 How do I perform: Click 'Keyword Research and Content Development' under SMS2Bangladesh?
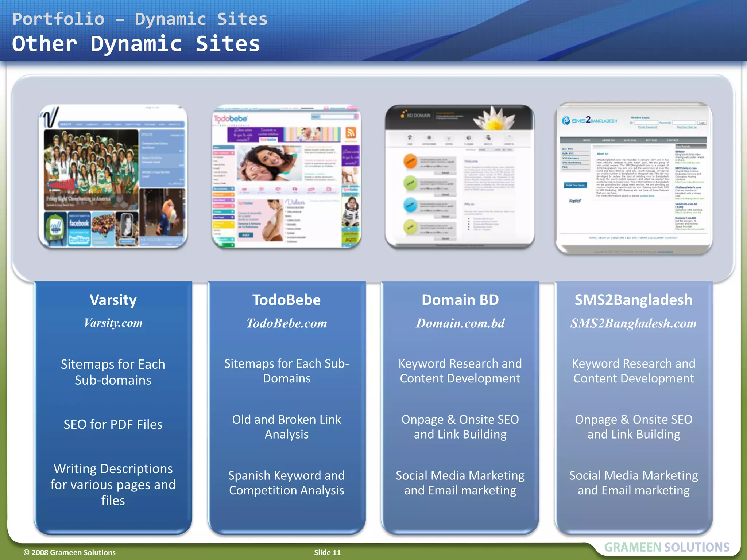pos(634,371)
